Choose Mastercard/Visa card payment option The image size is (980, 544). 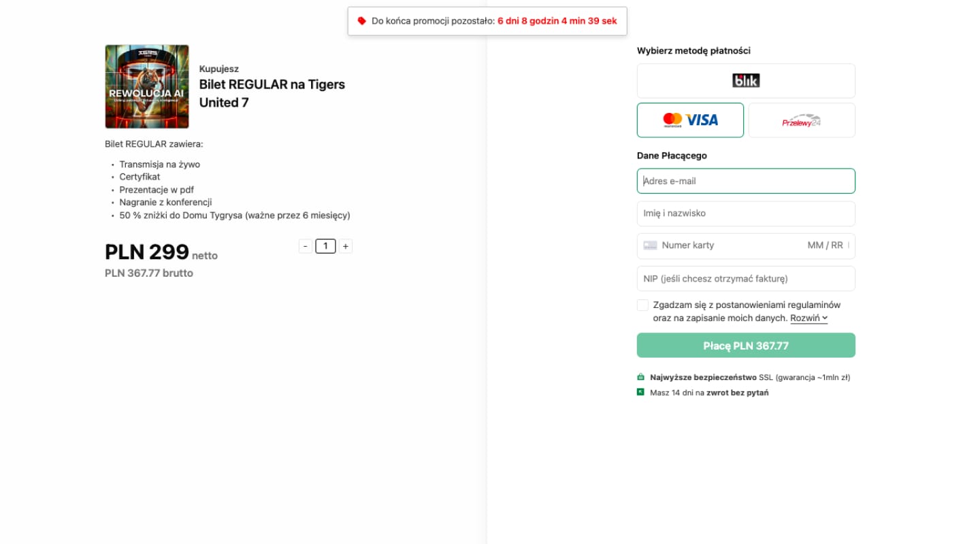coord(690,120)
